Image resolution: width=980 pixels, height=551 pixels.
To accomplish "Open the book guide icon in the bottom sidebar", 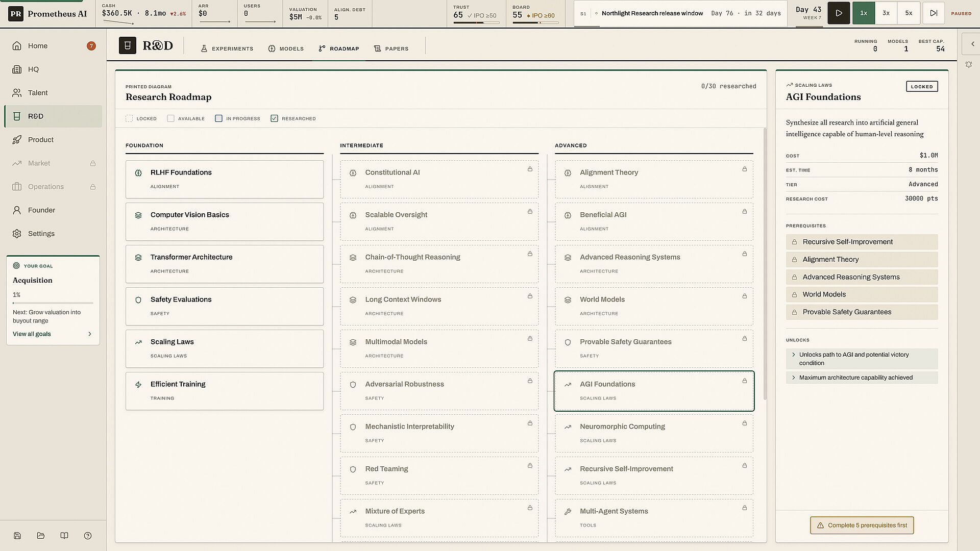I will pos(64,536).
